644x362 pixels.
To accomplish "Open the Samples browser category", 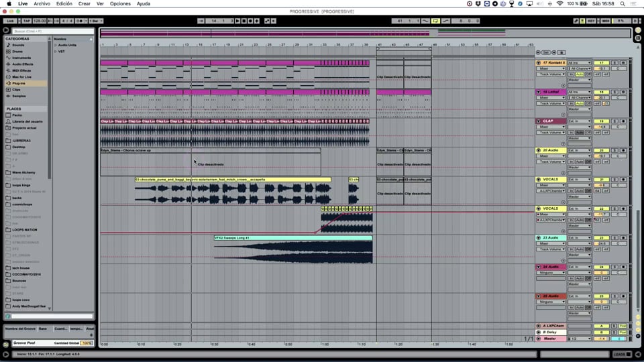I will coord(19,96).
